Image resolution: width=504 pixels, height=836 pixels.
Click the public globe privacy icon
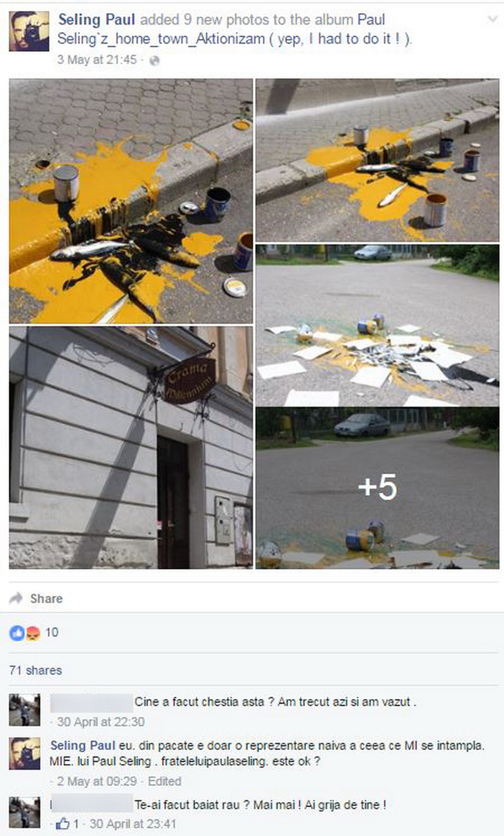pos(154,60)
